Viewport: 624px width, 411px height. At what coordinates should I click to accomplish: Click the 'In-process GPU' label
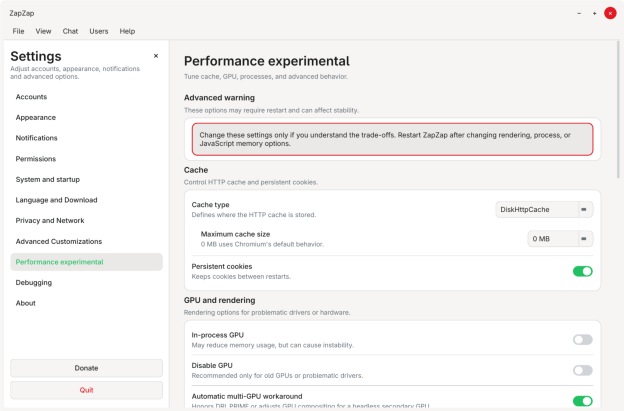pos(218,335)
